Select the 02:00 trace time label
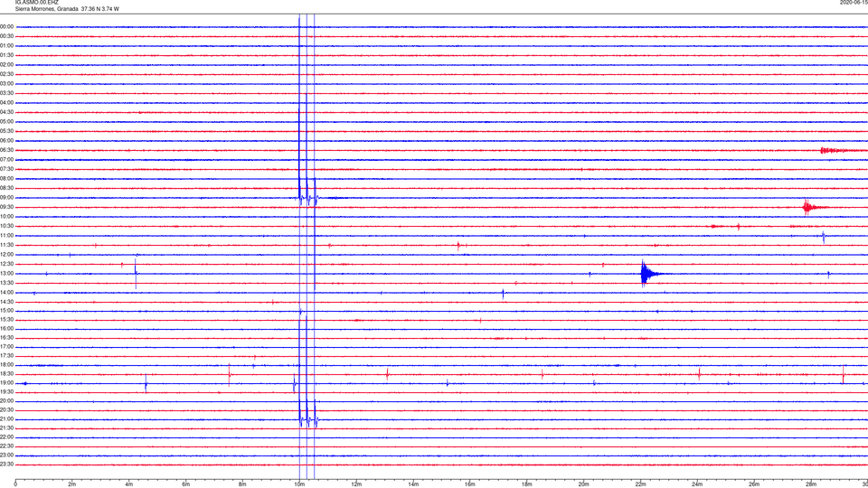 pyautogui.click(x=6, y=65)
